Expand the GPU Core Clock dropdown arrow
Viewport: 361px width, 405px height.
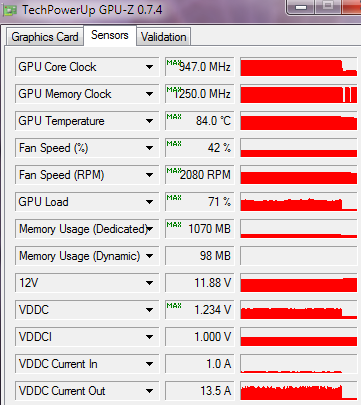click(149, 67)
